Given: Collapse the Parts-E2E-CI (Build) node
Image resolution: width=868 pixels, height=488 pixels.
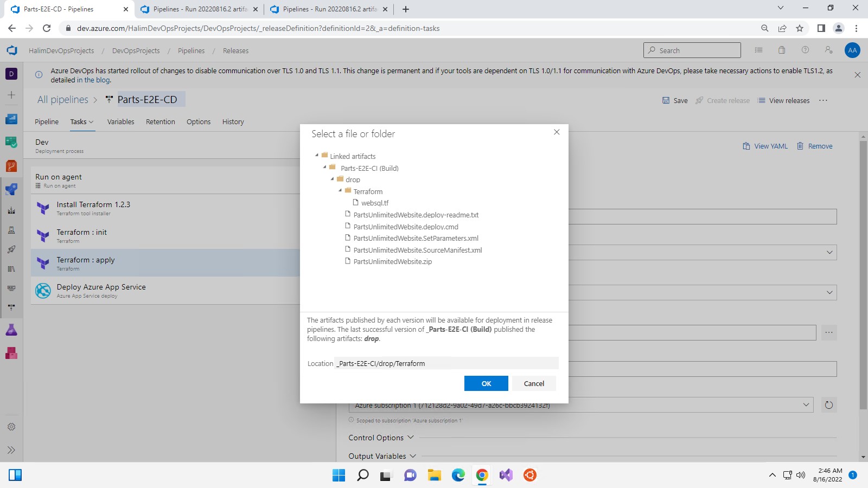Looking at the screenshot, I should 325,168.
